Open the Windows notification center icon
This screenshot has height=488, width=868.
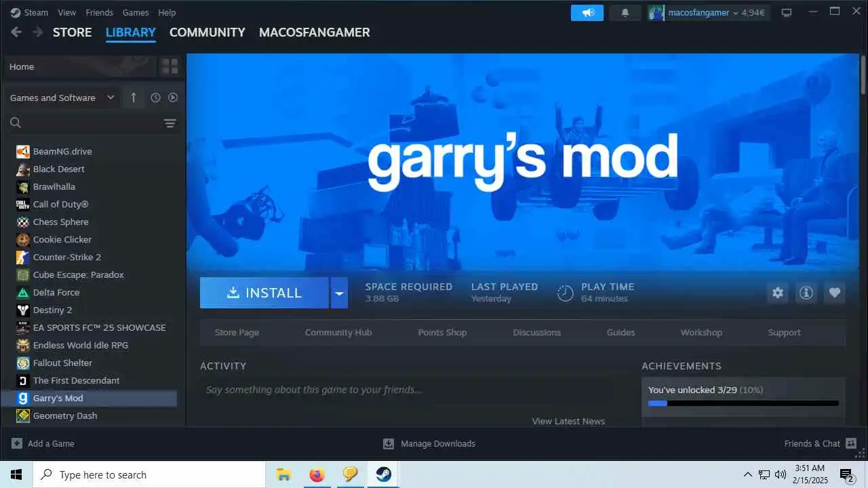pyautogui.click(x=846, y=474)
